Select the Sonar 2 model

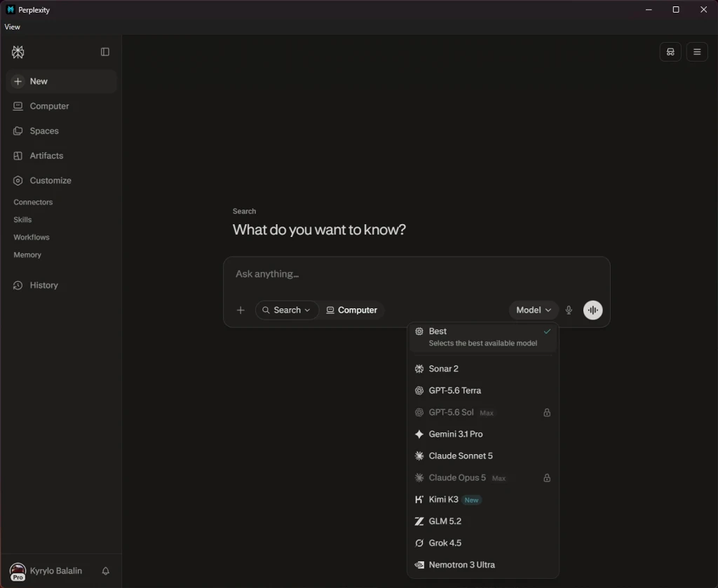point(483,369)
